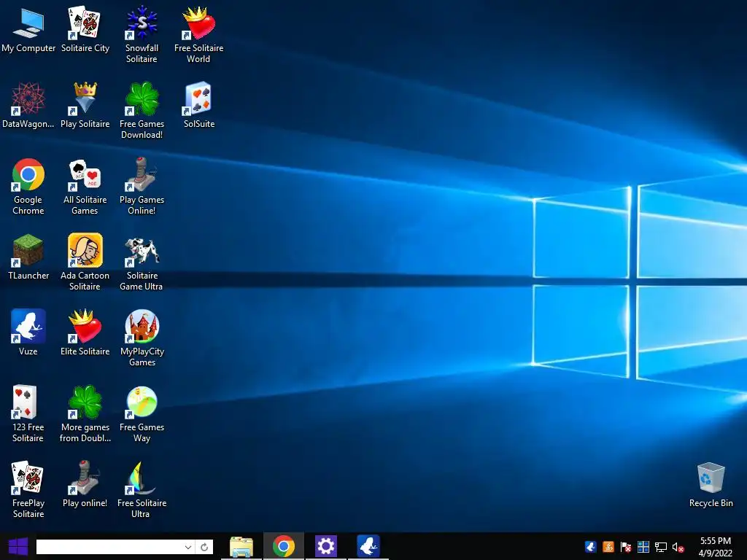This screenshot has width=747, height=560.
Task: Open the network tray icon
Action: (661, 547)
